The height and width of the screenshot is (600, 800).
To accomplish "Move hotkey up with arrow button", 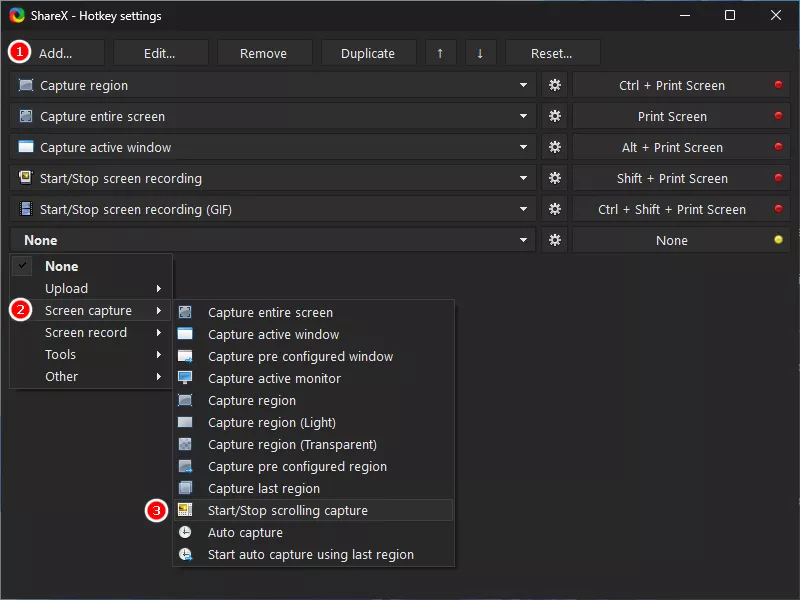I will click(440, 53).
